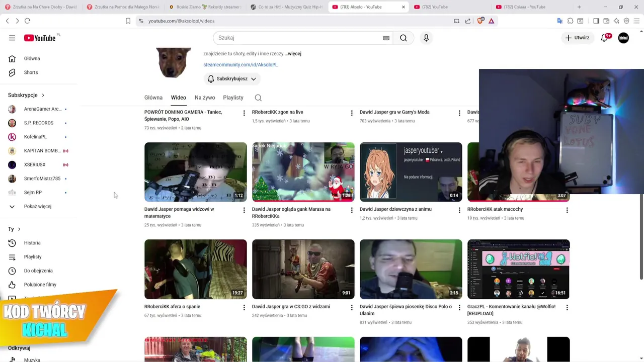Open options for POWRÓT DOMINO GAMERA video
This screenshot has height=362, width=644.
[x=244, y=113]
